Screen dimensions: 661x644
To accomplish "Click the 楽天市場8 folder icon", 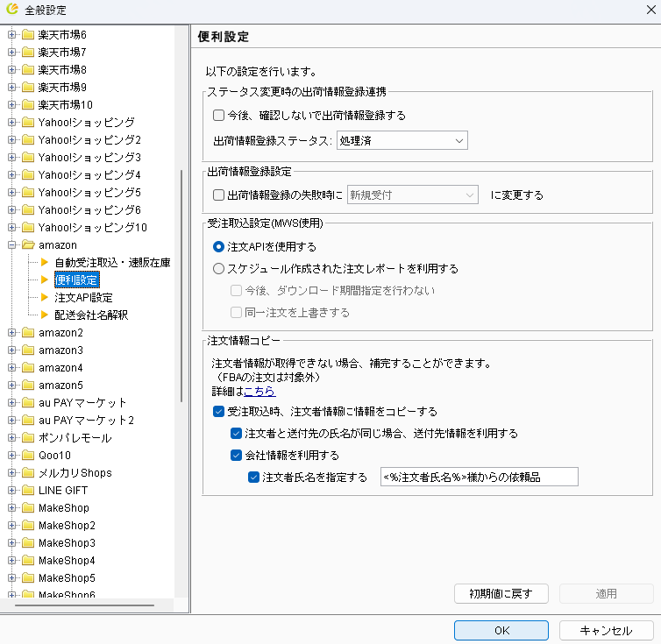I will (28, 69).
